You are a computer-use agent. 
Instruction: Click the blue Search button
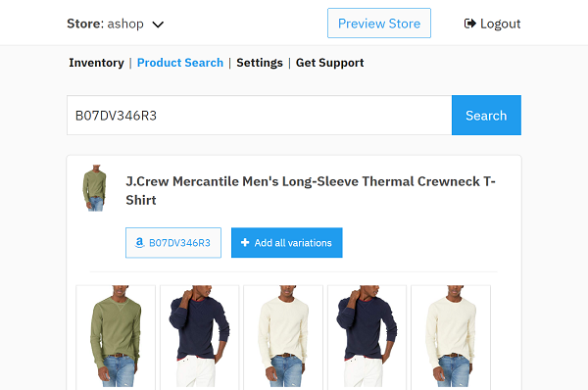[x=486, y=115]
